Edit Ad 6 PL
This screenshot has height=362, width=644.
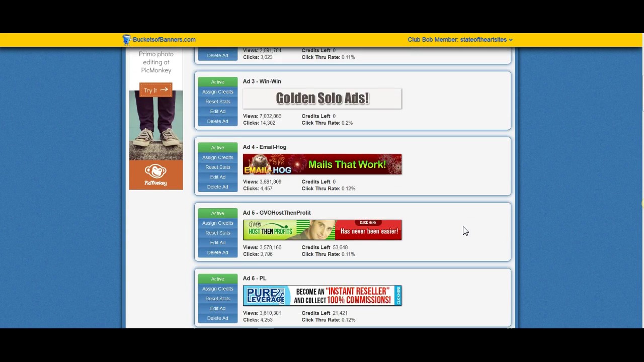[218, 308]
